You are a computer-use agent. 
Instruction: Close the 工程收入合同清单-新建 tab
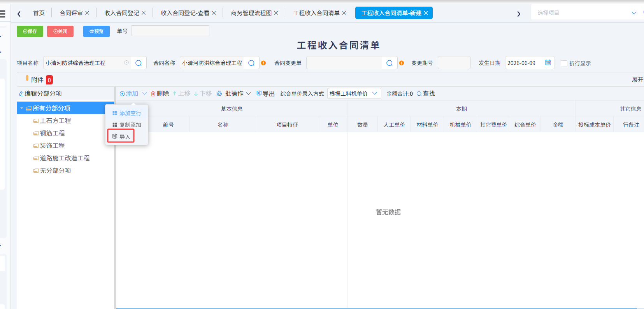point(426,13)
